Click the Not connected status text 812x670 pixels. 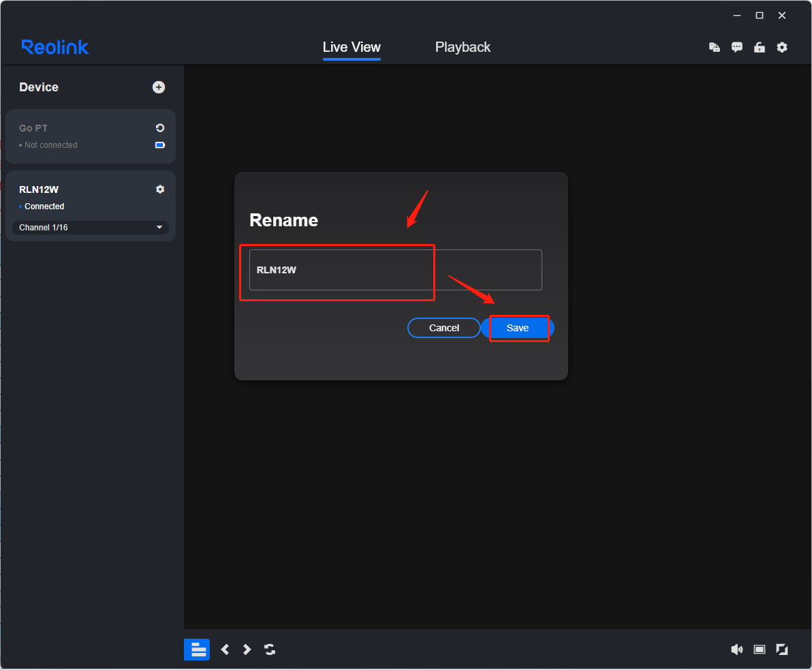50,145
